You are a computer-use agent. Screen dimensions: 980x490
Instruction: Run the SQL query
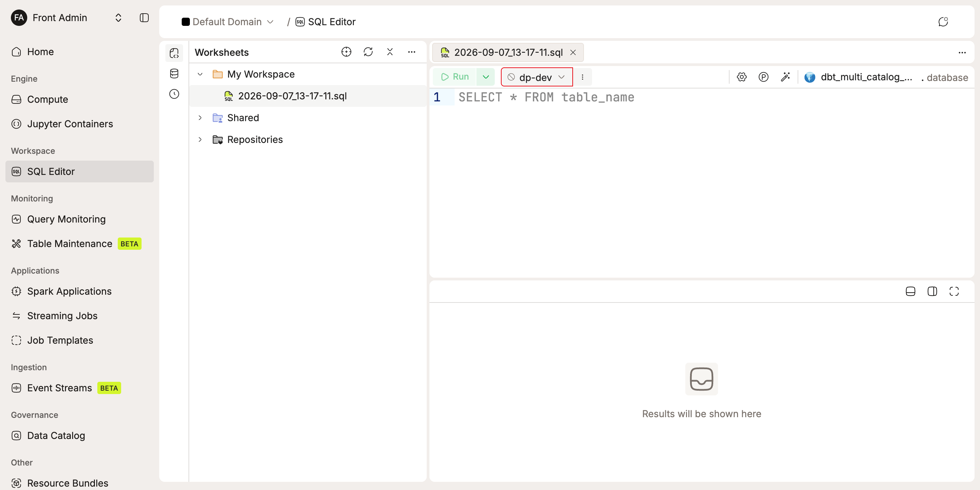point(455,77)
